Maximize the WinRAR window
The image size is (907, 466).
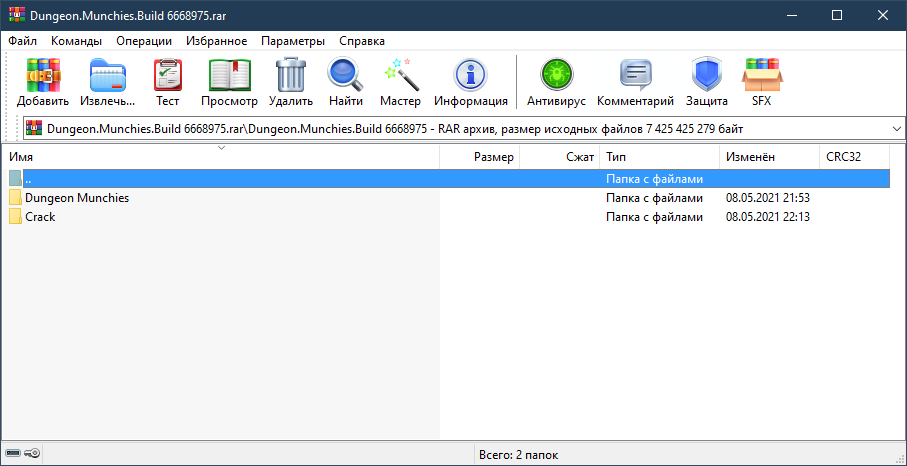click(836, 16)
